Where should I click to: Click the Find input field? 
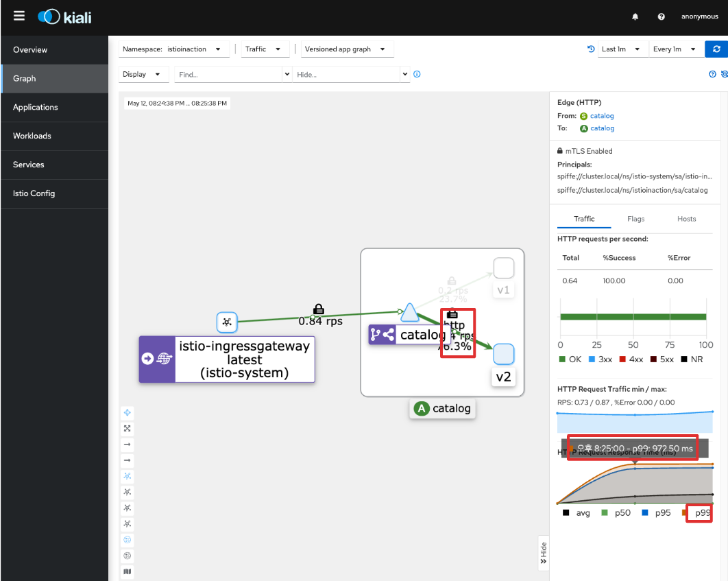(x=228, y=74)
